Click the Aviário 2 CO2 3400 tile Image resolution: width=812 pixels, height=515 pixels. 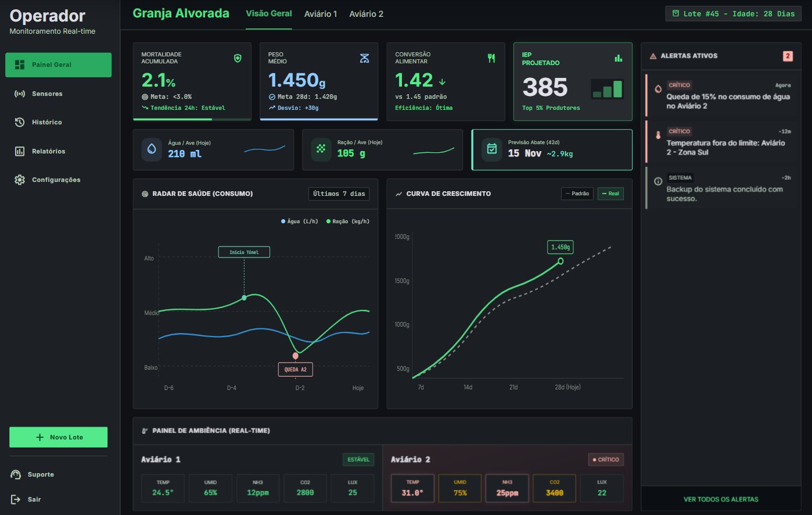pyautogui.click(x=555, y=488)
